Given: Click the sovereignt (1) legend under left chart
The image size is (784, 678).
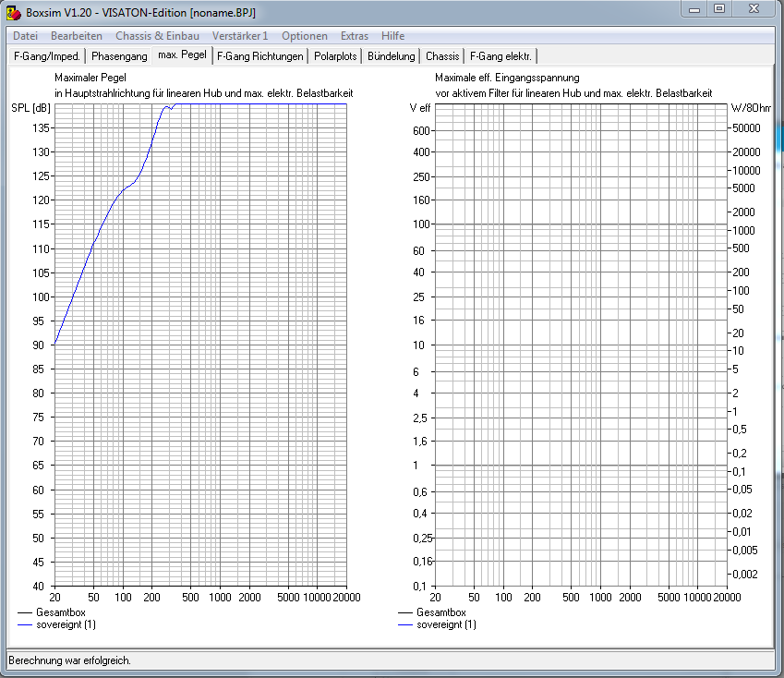Looking at the screenshot, I should (x=56, y=624).
